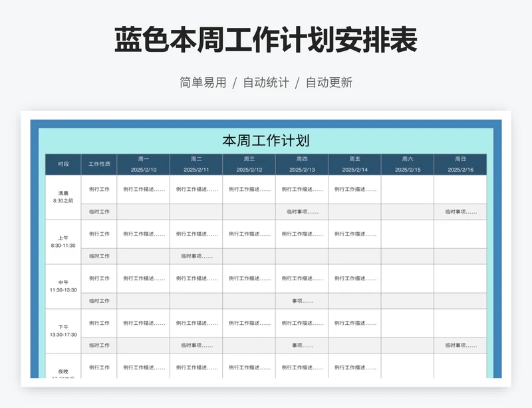
Task: Click the 周四 2025/2/13 header cell
Action: 302,164
